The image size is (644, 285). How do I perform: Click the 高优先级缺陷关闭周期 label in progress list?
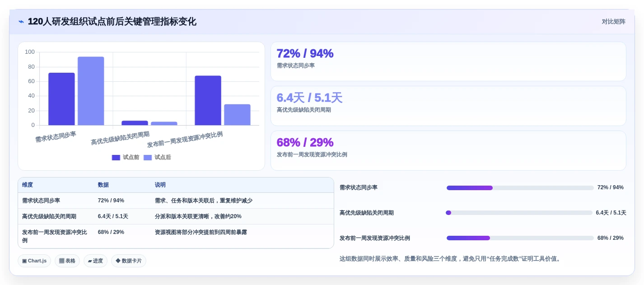[367, 213]
